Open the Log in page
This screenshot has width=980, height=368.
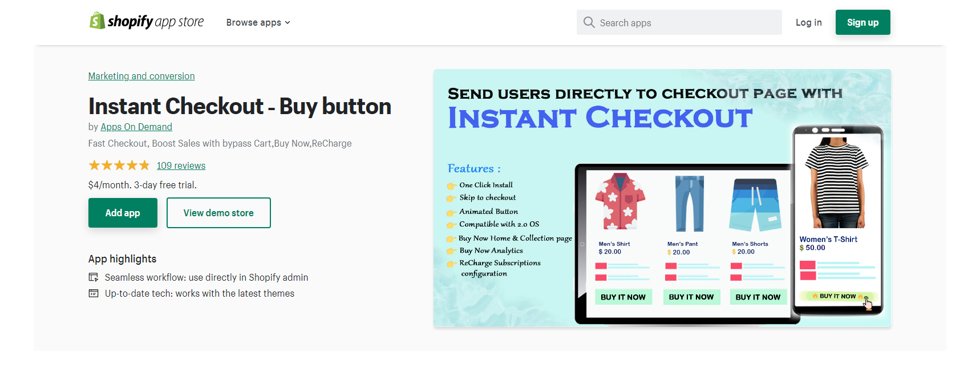(x=808, y=22)
